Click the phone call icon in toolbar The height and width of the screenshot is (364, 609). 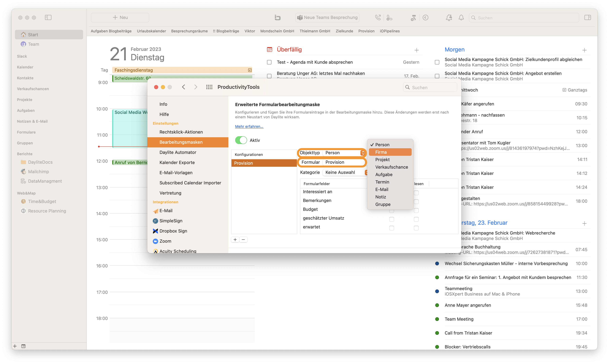click(x=378, y=17)
